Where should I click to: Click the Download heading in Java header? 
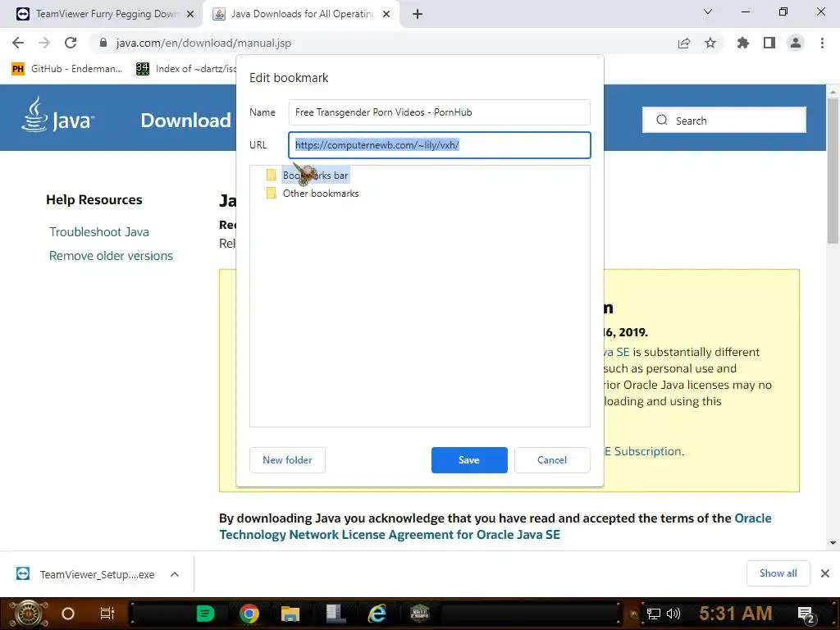(x=186, y=121)
